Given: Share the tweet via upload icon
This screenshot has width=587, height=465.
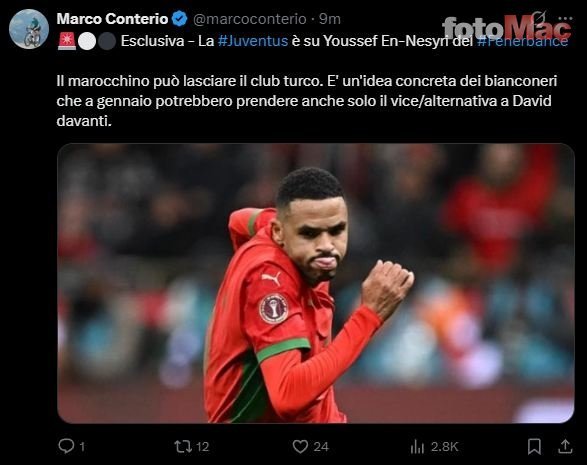Looking at the screenshot, I should [x=565, y=446].
